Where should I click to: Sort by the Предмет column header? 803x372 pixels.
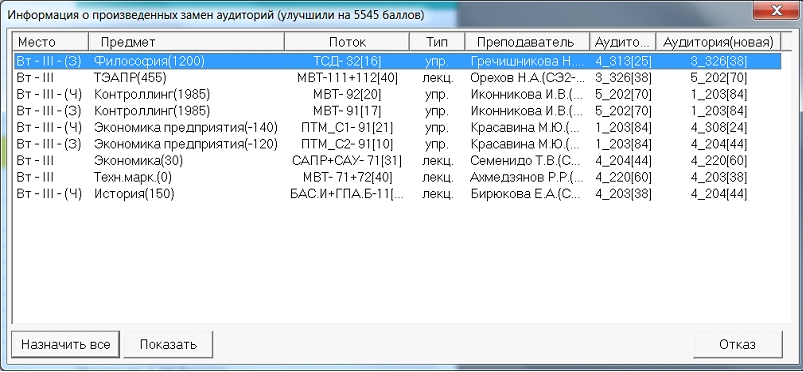(x=186, y=42)
